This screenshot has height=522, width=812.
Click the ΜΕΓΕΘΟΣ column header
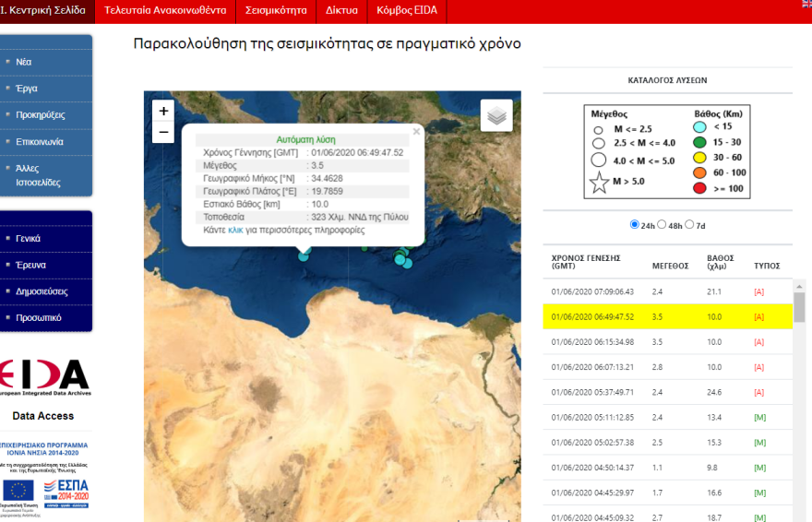tap(670, 266)
